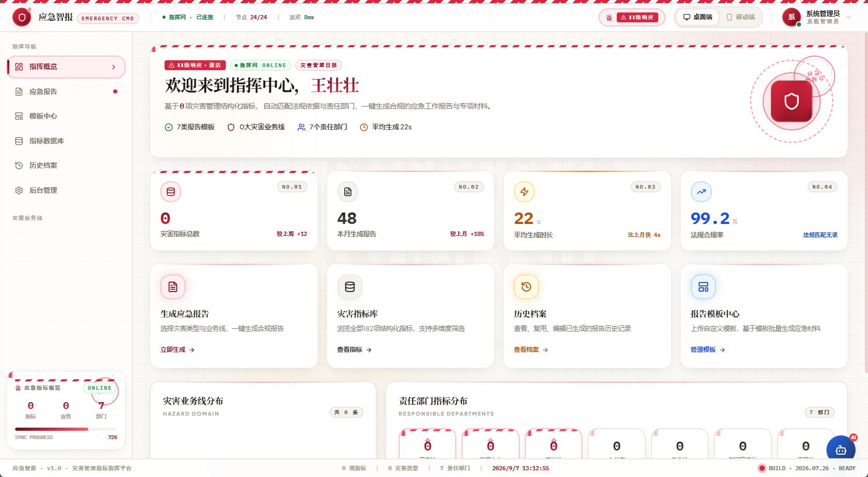This screenshot has height=477, width=868.
Task: Click the 历史档案 clock icon in sidebar
Action: click(x=19, y=165)
